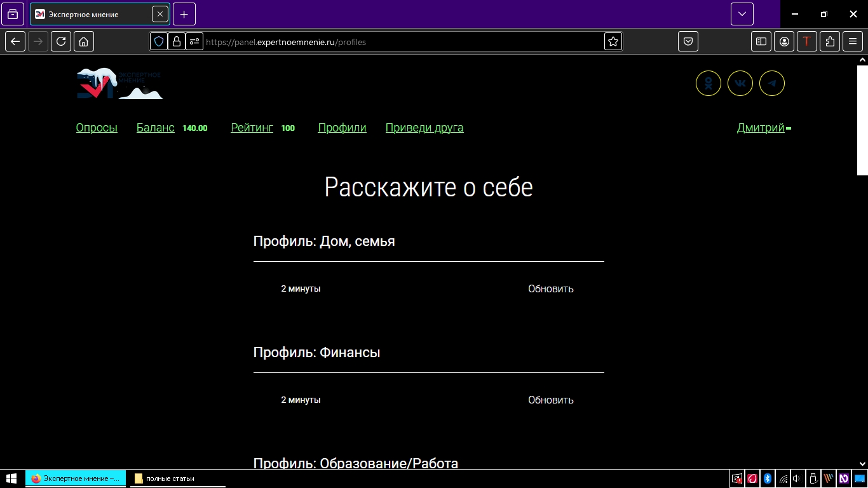
Task: Click the Экспертное мнение site logo
Action: [x=119, y=83]
